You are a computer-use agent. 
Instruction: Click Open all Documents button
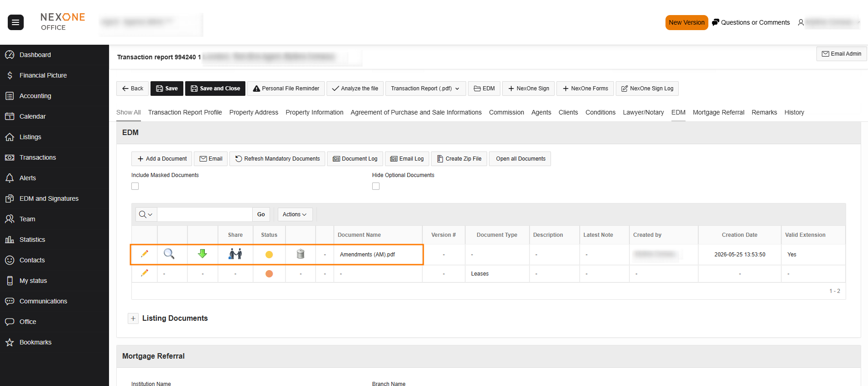pyautogui.click(x=520, y=159)
